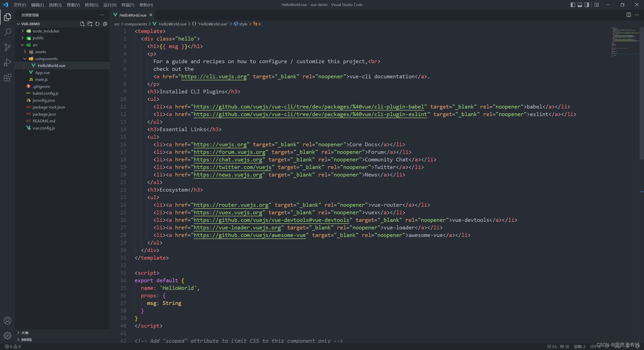The image size is (644, 350).
Task: Open the Manage gear icon
Action: [8, 335]
